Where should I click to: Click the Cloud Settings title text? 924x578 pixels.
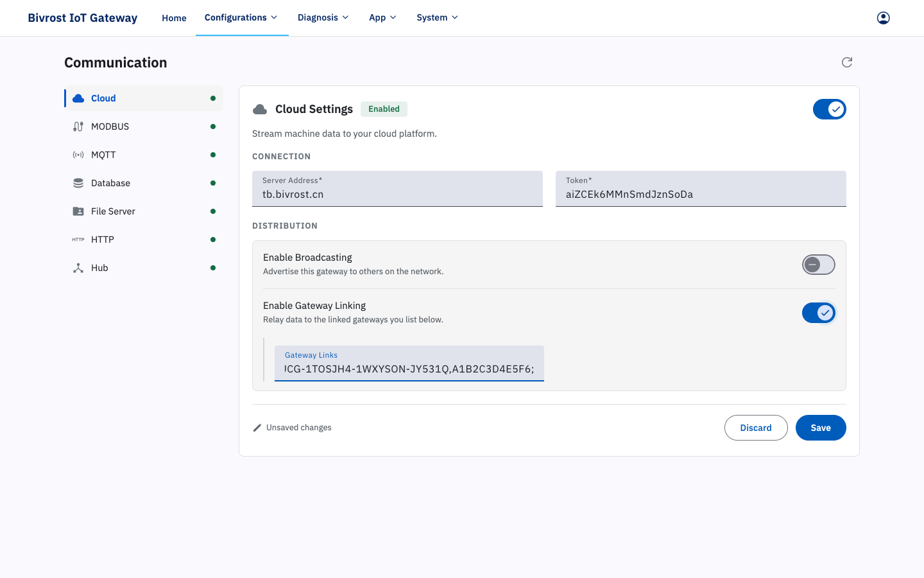(314, 109)
